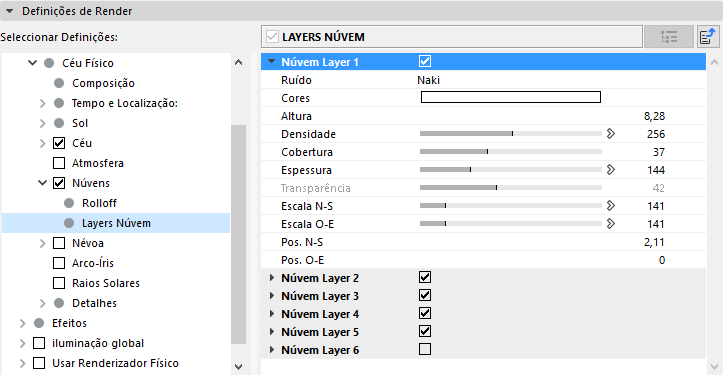The image size is (723, 375).
Task: Expand the Detalhes tree node
Action: point(42,303)
